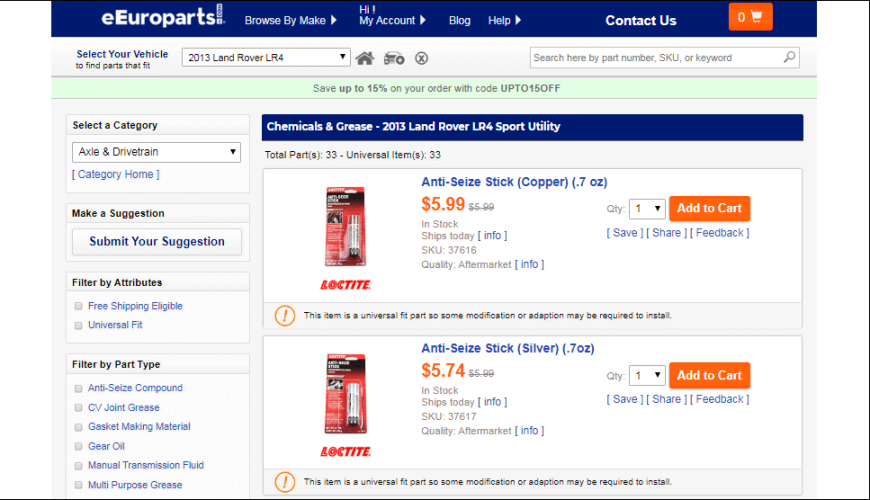The width and height of the screenshot is (870, 500).
Task: Click the UPTO15OFF promo banner
Action: coord(434,88)
